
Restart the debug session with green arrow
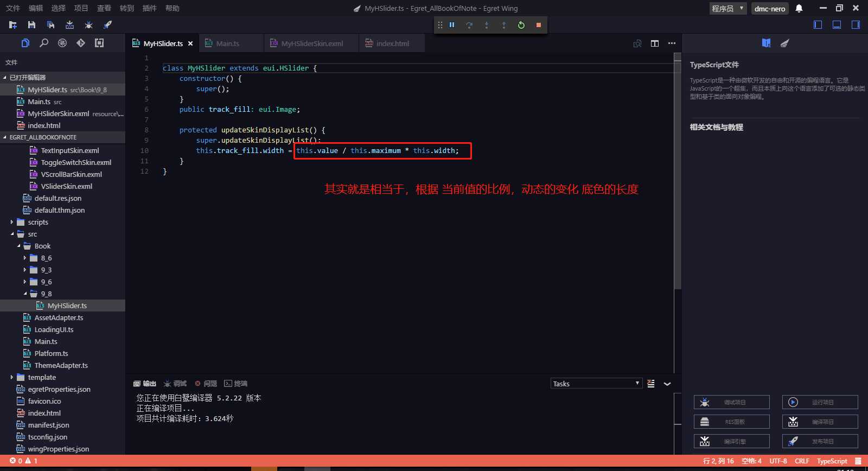(521, 25)
